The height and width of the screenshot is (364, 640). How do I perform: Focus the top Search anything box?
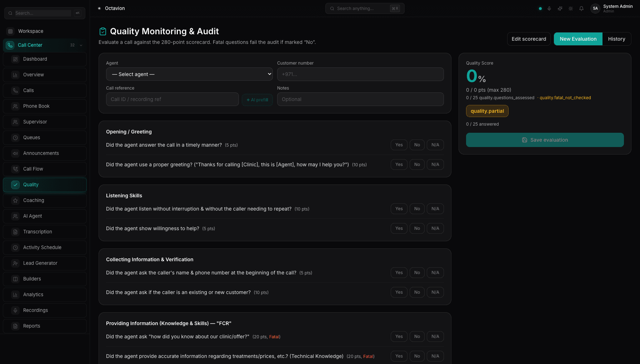coord(365,9)
